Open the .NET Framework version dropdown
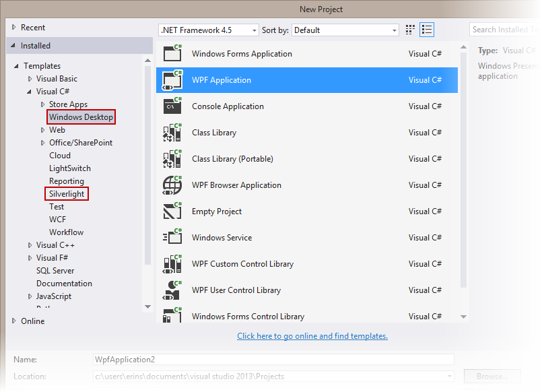542x392 pixels. point(208,30)
